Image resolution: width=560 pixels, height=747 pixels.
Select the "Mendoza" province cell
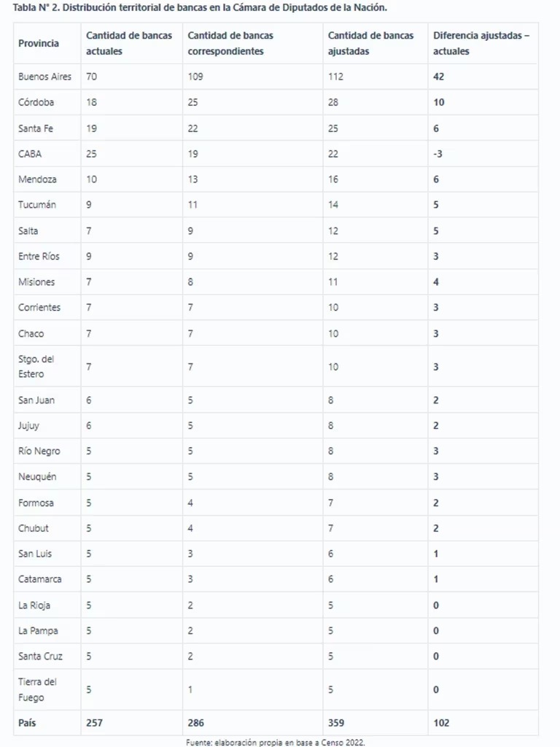click(37, 179)
